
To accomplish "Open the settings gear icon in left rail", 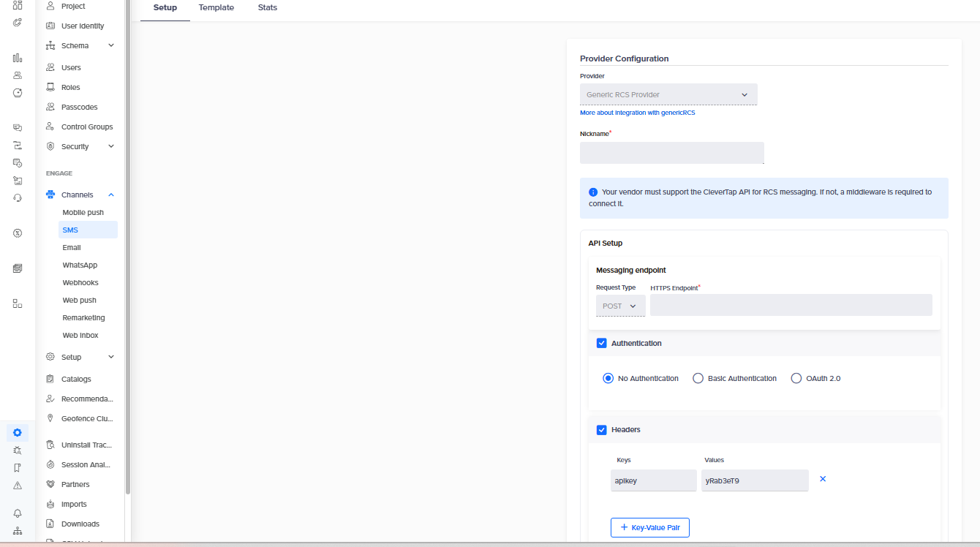I will (18, 432).
